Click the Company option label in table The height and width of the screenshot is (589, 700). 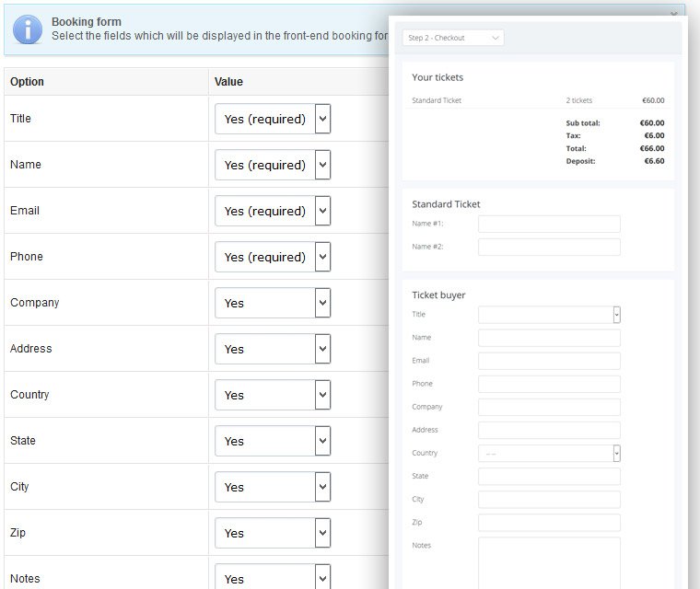click(35, 303)
